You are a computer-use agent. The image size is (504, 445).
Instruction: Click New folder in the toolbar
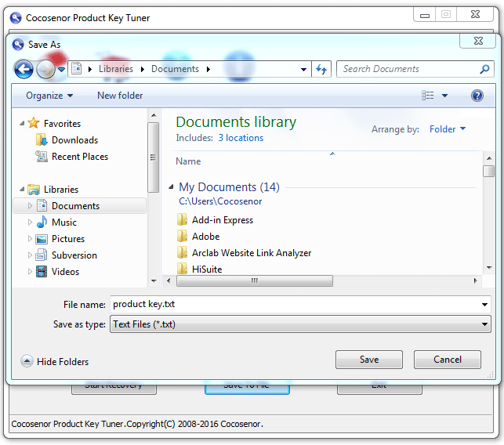pos(120,96)
